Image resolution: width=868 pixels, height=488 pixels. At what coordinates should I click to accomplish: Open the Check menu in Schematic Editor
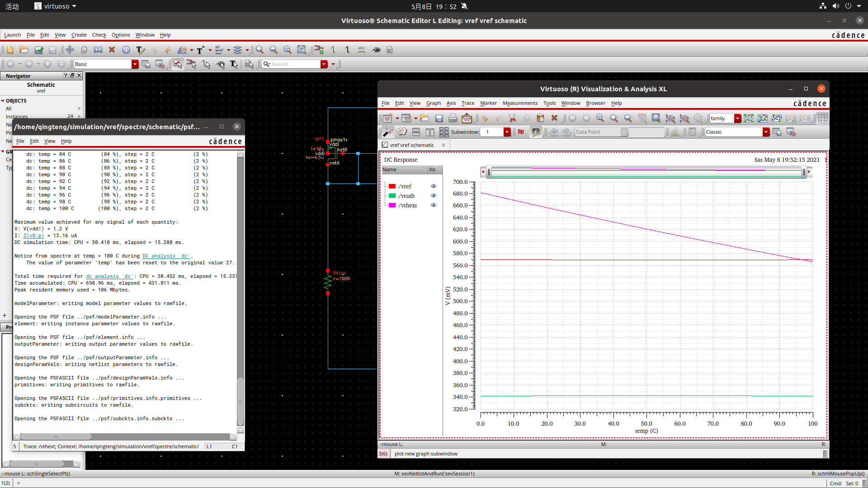coord(99,35)
